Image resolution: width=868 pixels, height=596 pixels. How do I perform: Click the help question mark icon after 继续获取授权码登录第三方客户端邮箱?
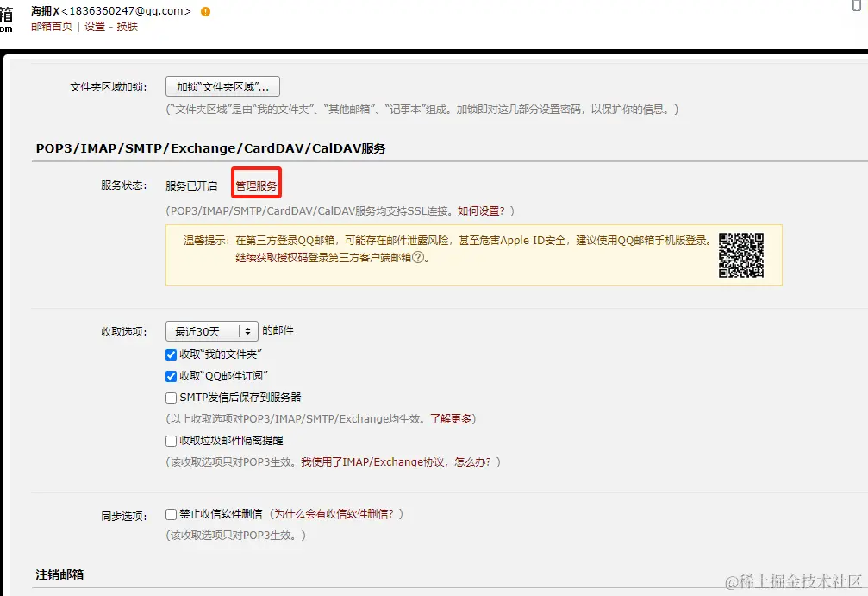click(419, 257)
